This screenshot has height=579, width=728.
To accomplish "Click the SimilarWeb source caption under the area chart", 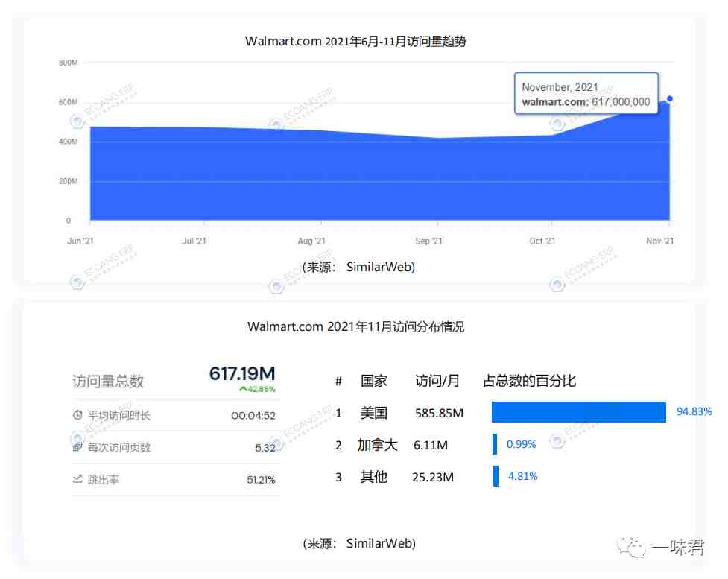I will pos(358,267).
